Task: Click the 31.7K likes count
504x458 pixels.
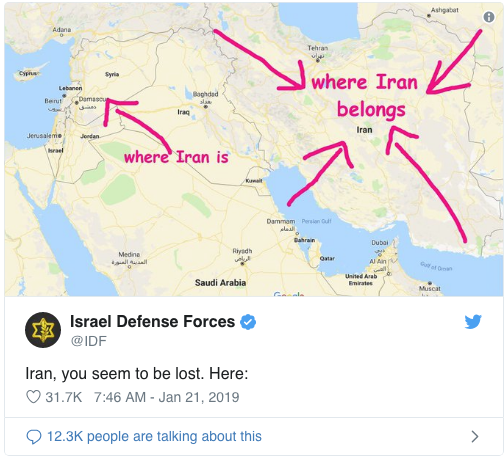Action: click(x=64, y=397)
